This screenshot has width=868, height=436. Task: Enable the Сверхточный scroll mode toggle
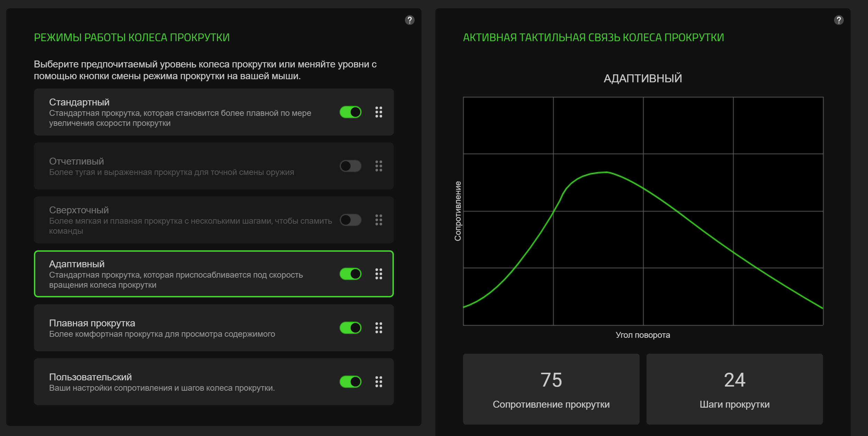350,220
